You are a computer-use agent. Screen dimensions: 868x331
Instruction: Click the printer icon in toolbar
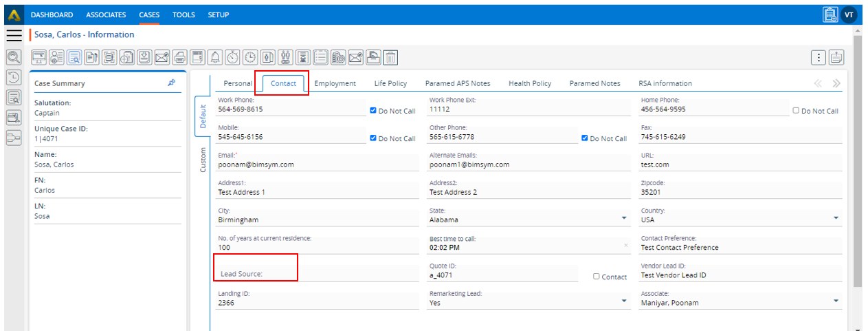pyautogui.click(x=179, y=58)
